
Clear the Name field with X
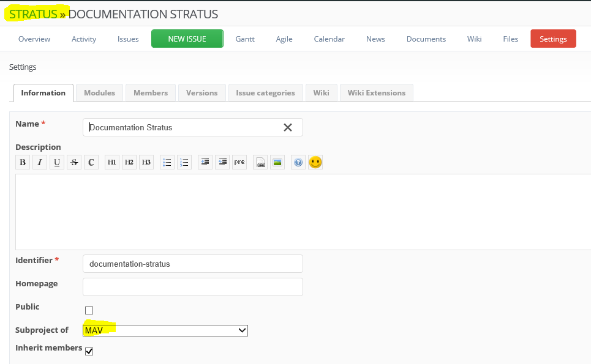click(x=288, y=128)
